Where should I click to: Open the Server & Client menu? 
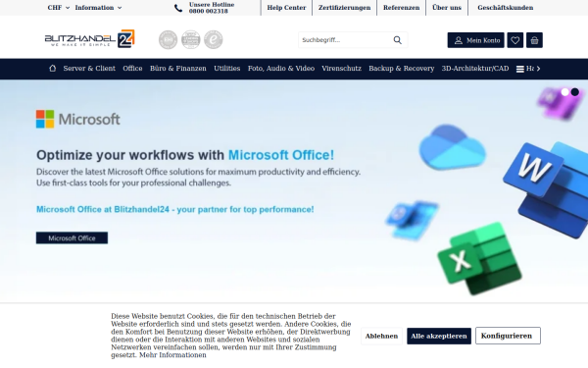(89, 69)
